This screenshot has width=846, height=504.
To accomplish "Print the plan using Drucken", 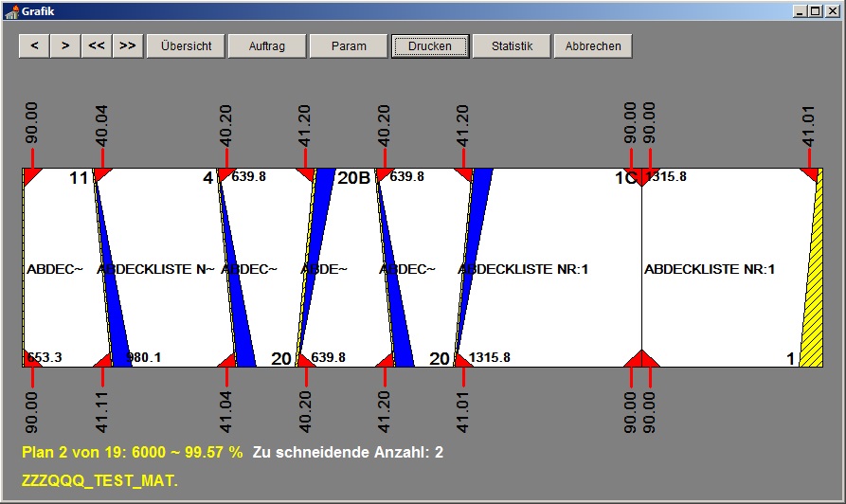I will [430, 46].
